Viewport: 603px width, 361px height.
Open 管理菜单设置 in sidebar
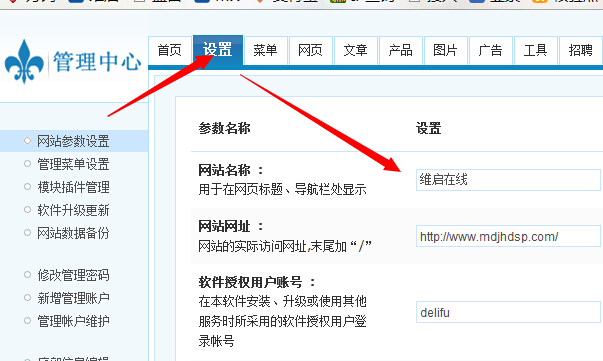(x=73, y=164)
